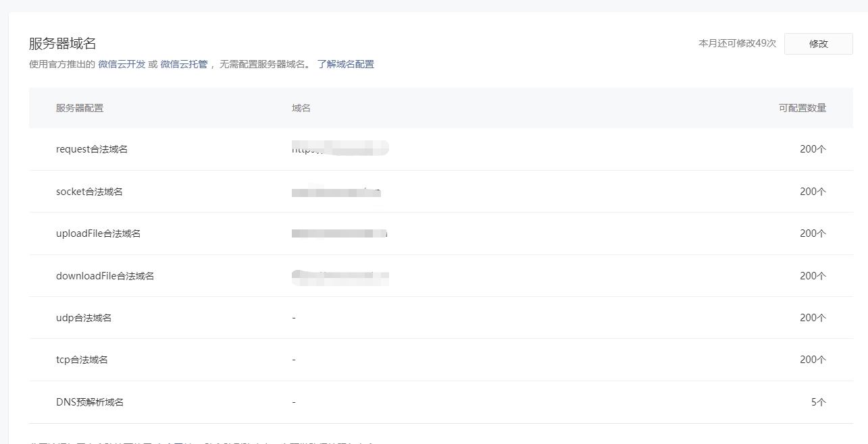Screen dimensions: 868x444
Task: Select the udp合法域名 row label
Action: (84, 318)
